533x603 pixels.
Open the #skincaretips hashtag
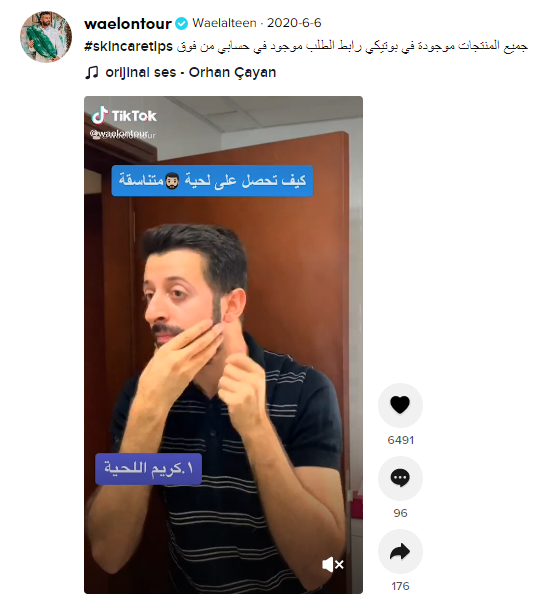tap(128, 47)
